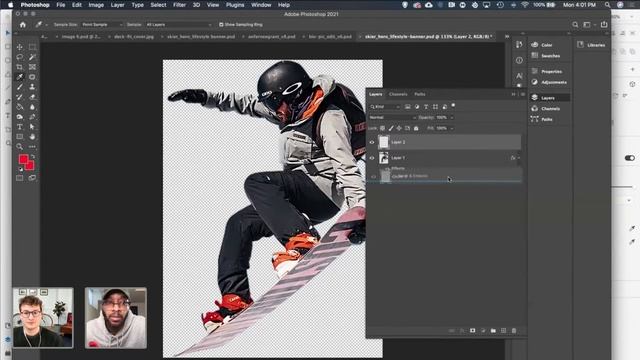This screenshot has width=640, height=360.
Task: Select the Paint Bucket tool
Action: (20, 107)
